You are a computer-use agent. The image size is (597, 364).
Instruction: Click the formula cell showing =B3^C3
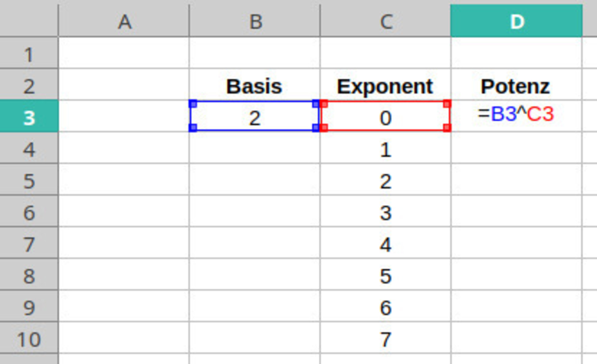(516, 114)
